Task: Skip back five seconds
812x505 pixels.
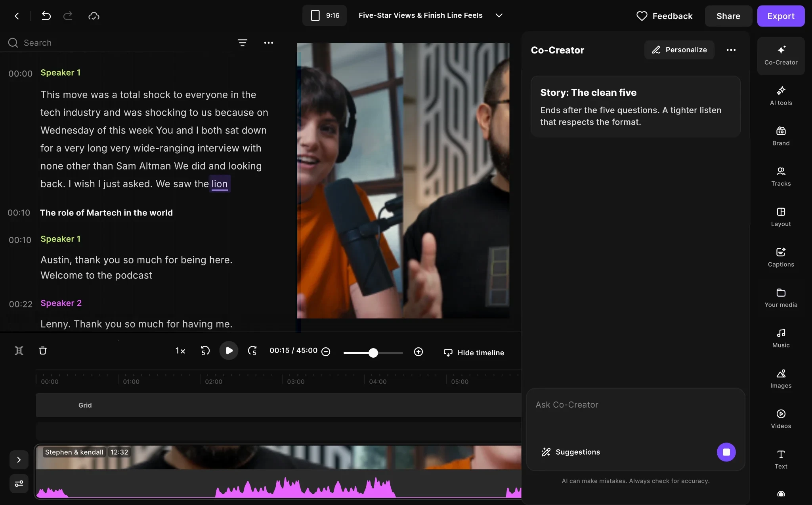Action: [x=205, y=351]
